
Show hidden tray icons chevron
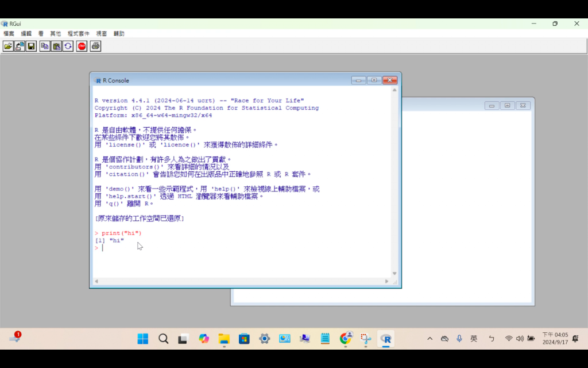click(430, 339)
